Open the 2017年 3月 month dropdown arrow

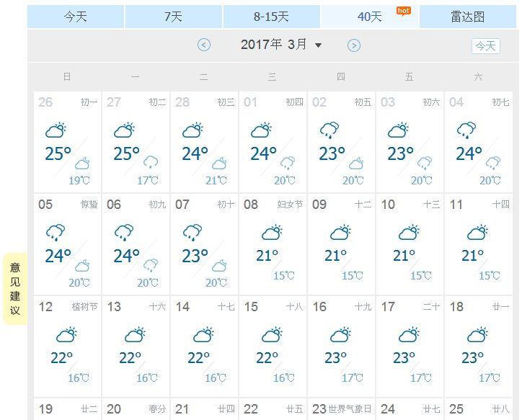pos(318,45)
